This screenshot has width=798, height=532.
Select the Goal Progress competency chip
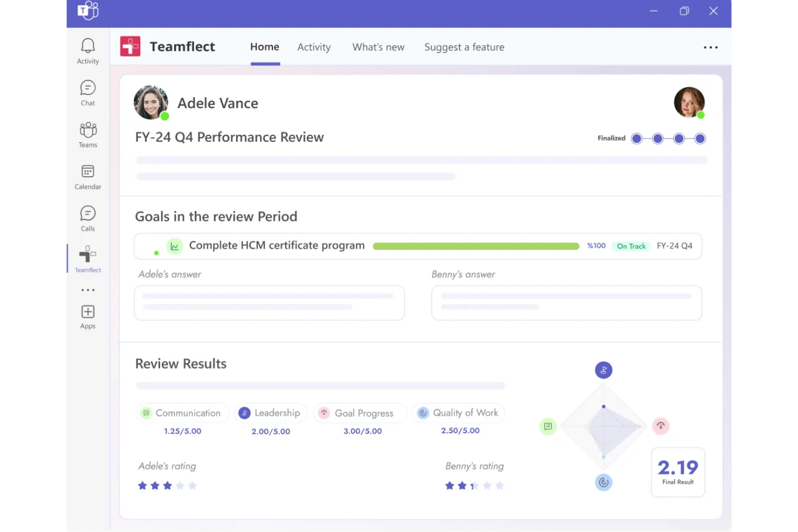pyautogui.click(x=360, y=413)
